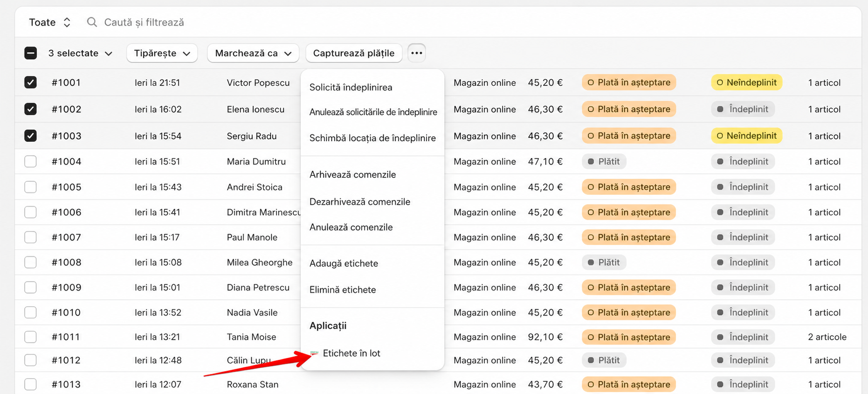Image resolution: width=868 pixels, height=394 pixels.
Task: Click the search magnifier icon
Action: click(92, 22)
